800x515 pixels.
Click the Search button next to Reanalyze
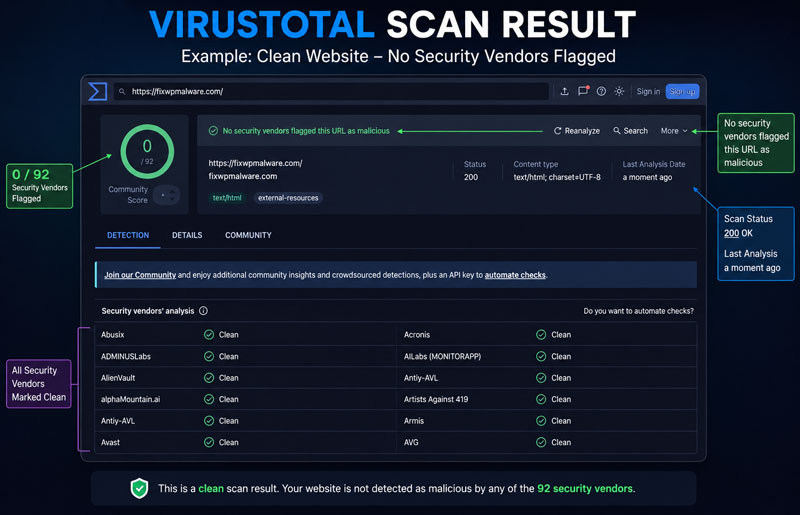pos(630,131)
